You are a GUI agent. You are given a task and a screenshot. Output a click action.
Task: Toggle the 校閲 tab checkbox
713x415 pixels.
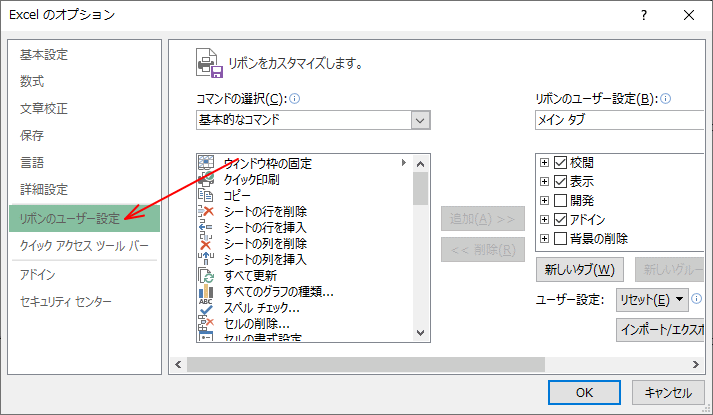tap(560, 162)
